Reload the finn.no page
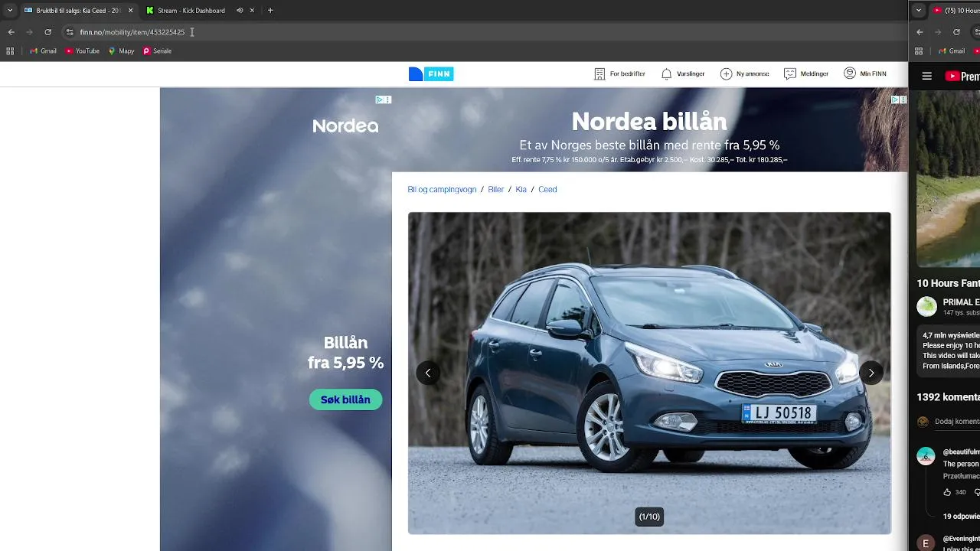The height and width of the screenshot is (551, 980). (47, 32)
